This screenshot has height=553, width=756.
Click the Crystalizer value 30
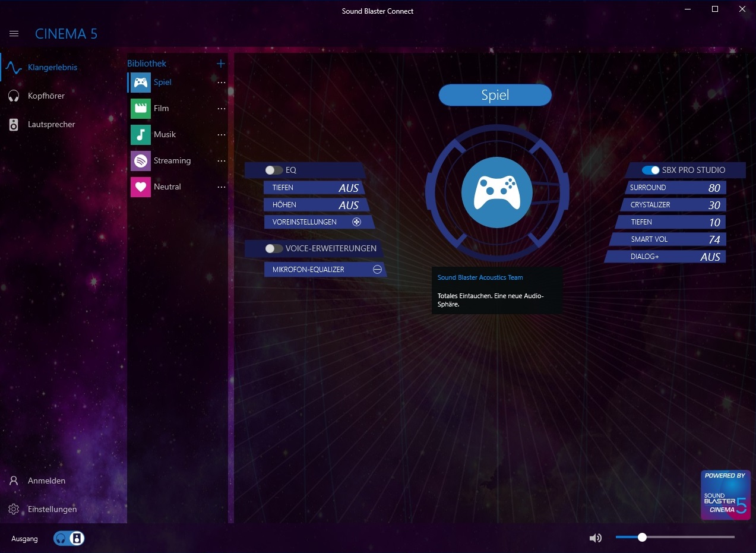point(714,205)
